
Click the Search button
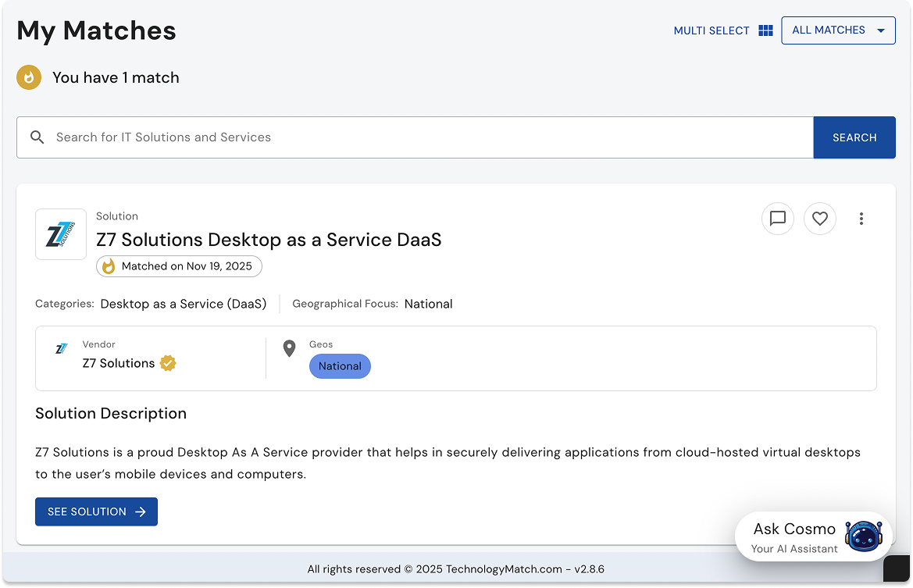[x=854, y=137]
